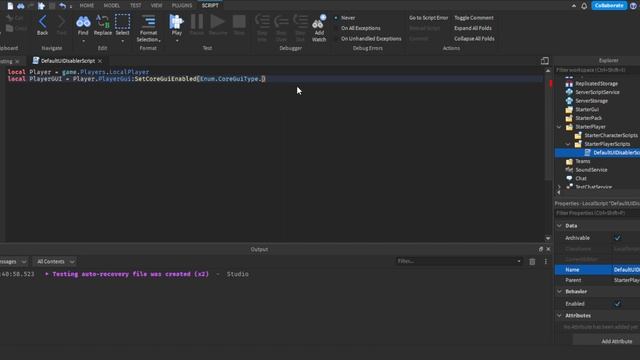
Task: Click the undo arrow in title bar
Action: (62, 6)
